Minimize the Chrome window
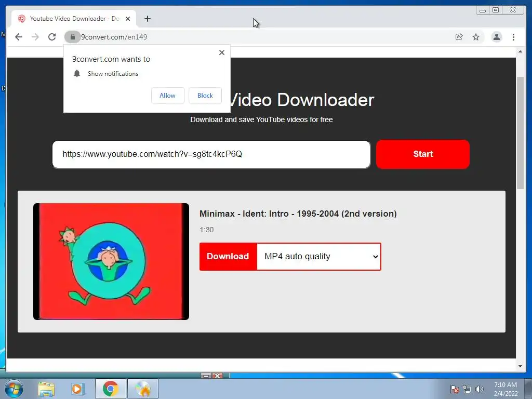 [x=483, y=10]
